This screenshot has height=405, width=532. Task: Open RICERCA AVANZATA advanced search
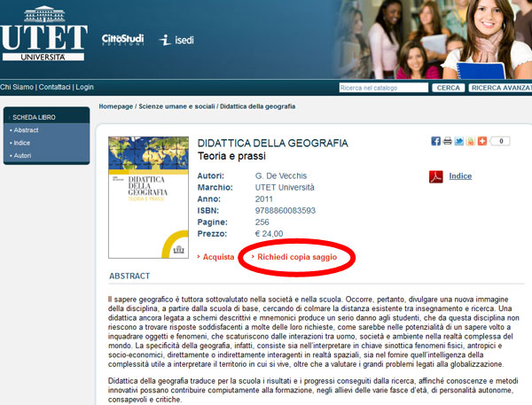tap(500, 88)
